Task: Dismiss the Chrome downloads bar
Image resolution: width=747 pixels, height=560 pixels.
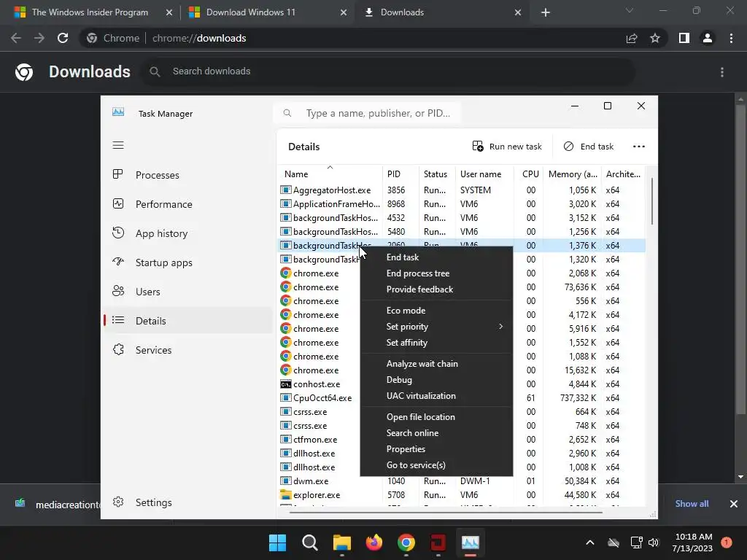Action: click(x=734, y=504)
